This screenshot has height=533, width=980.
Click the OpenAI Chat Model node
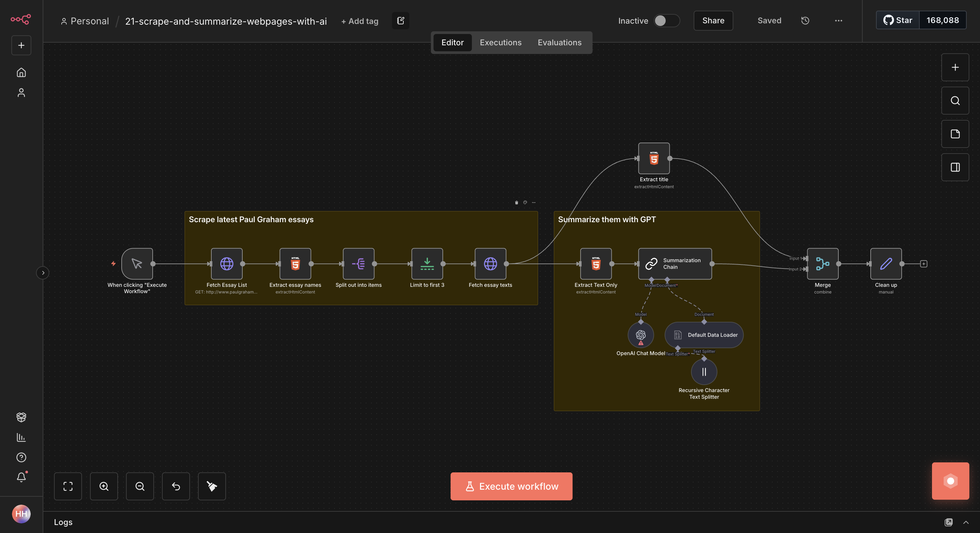(641, 335)
